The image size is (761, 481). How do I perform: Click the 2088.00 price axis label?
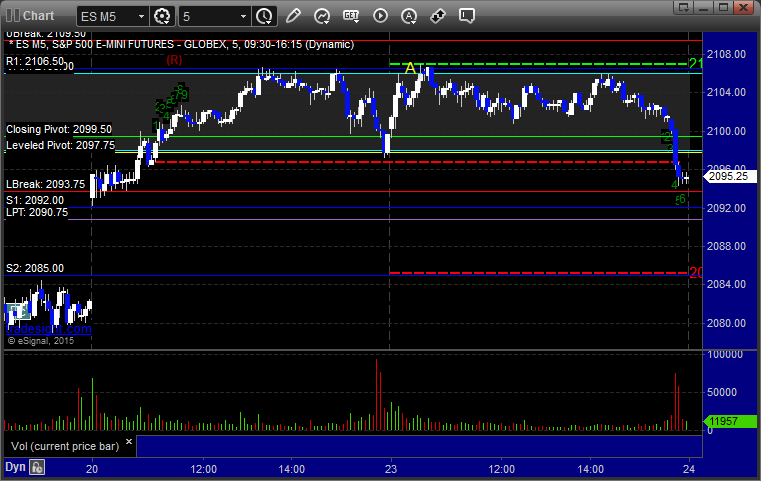(x=727, y=246)
